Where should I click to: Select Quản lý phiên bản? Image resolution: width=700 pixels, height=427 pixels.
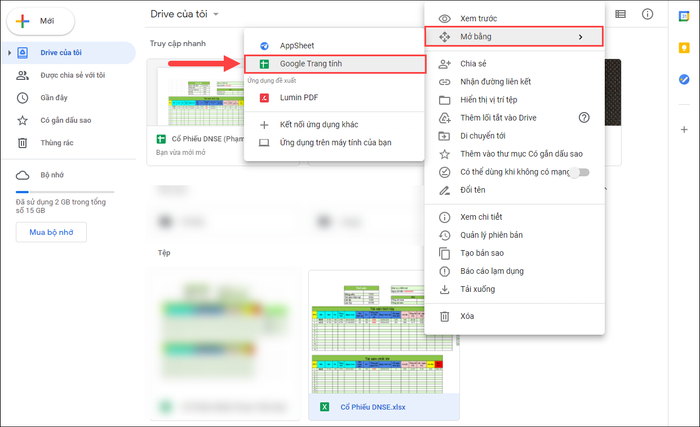click(514, 235)
